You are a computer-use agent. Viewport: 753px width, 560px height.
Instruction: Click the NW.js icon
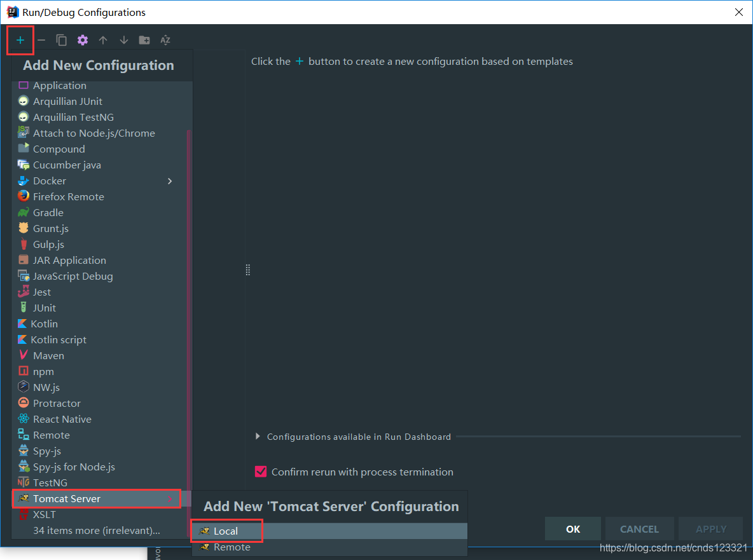23,386
